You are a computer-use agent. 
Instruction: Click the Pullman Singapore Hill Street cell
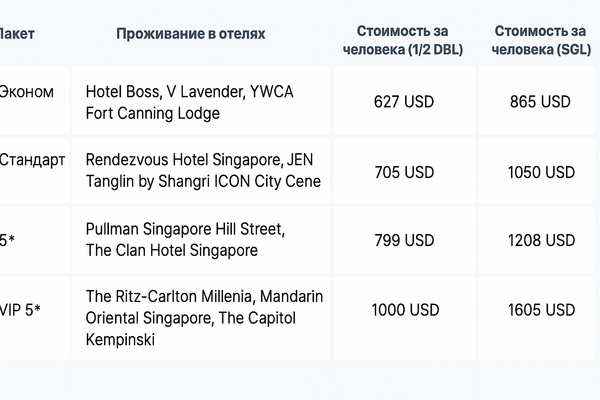point(185,240)
